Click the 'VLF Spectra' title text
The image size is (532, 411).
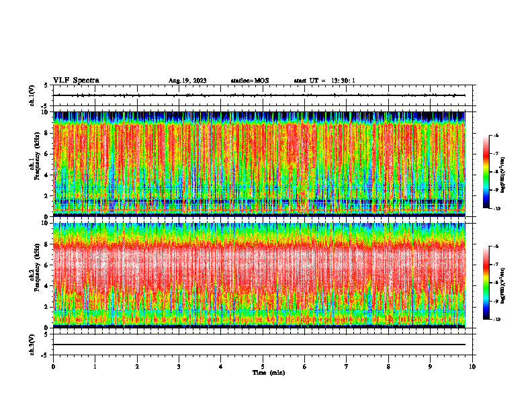pyautogui.click(x=76, y=81)
